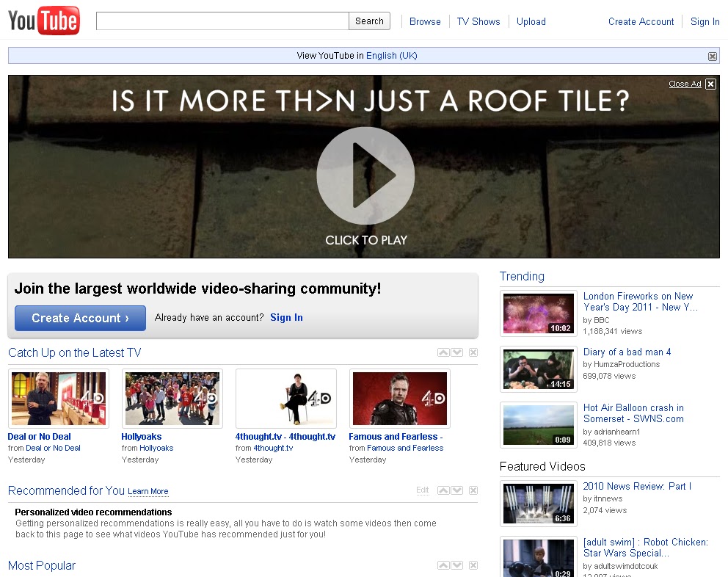Open Deal or No Deal thumbnail
The width and height of the screenshot is (728, 577).
click(x=59, y=399)
